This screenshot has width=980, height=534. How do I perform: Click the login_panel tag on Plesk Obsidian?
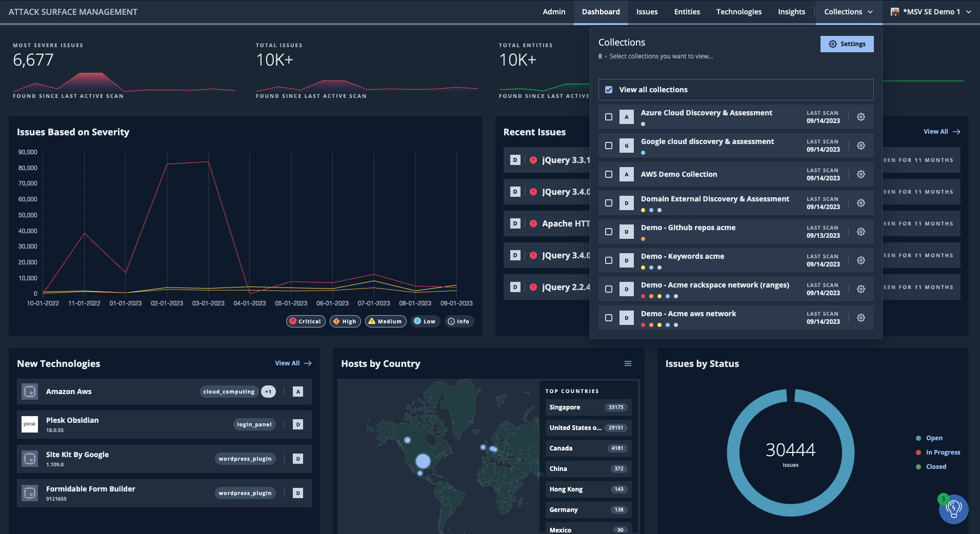click(254, 424)
